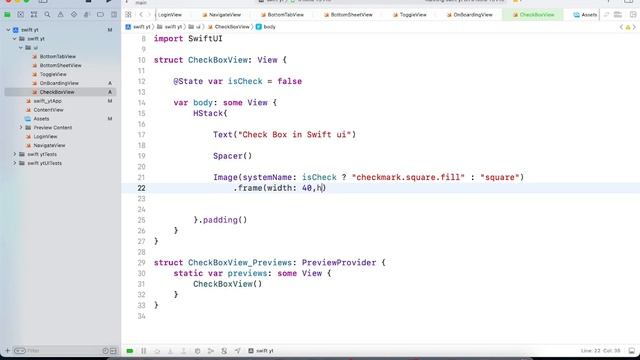Switch to the Assets tab
This screenshot has width=640, height=360.
point(585,15)
